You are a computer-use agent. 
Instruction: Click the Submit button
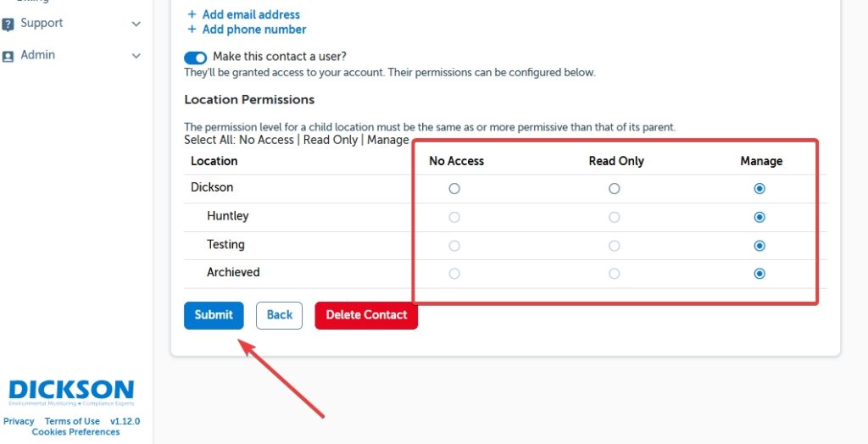(x=214, y=315)
